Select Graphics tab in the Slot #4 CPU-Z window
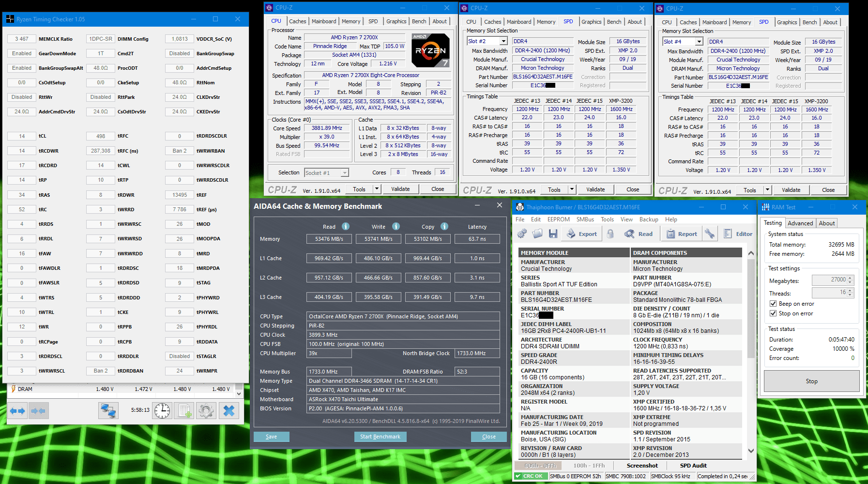 (787, 22)
